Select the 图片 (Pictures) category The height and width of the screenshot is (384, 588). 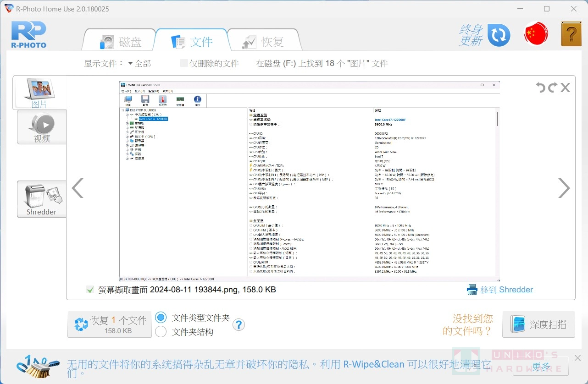tap(39, 93)
